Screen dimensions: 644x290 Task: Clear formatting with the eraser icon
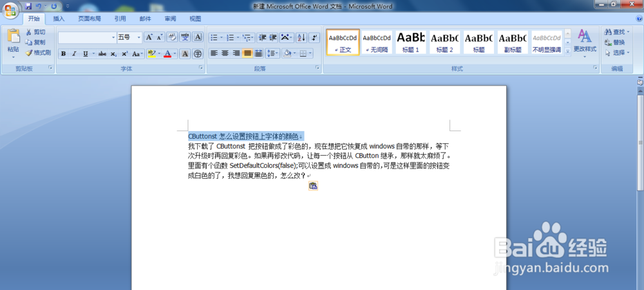click(x=172, y=37)
